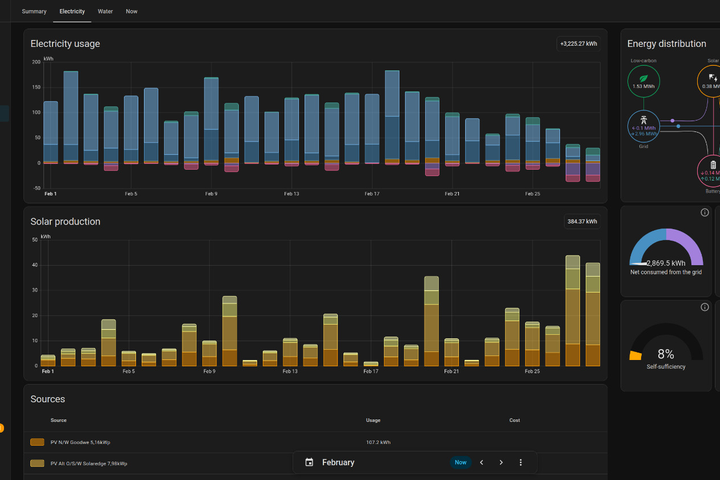Click the Solar panel circle
The image size is (720, 480).
coord(711,81)
